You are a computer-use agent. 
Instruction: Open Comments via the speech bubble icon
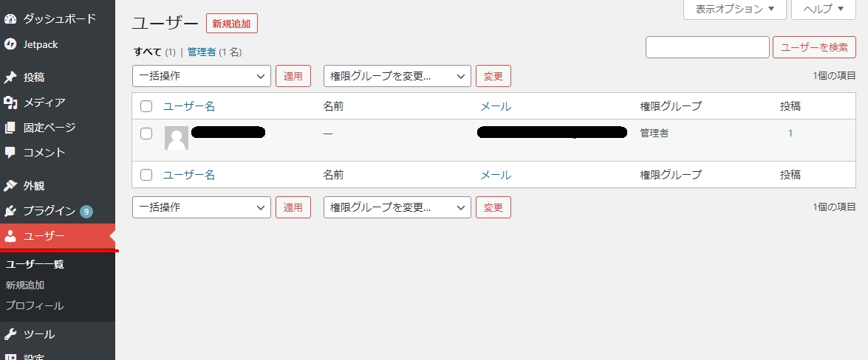10,153
